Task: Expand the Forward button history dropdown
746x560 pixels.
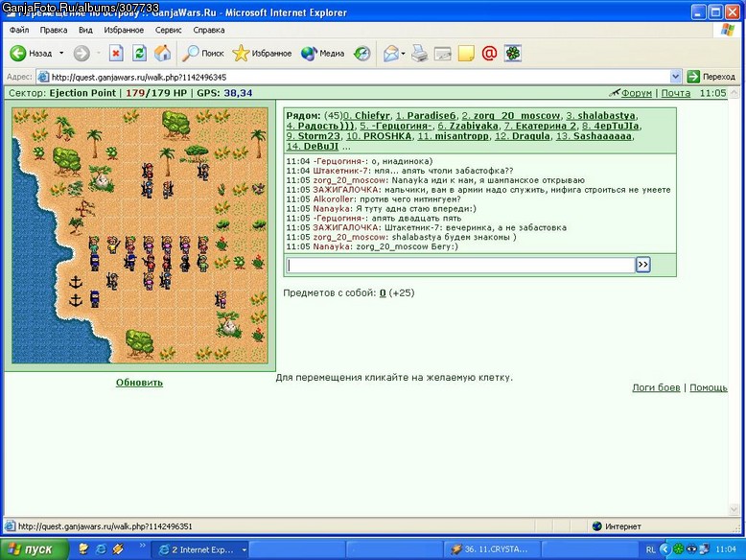Action: point(99,54)
